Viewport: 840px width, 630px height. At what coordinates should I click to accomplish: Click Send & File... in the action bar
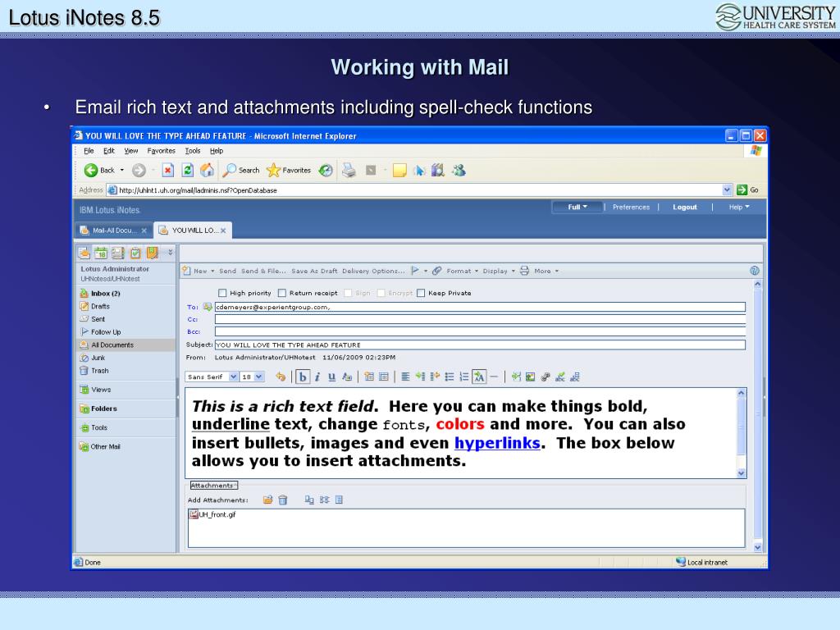[x=263, y=271]
